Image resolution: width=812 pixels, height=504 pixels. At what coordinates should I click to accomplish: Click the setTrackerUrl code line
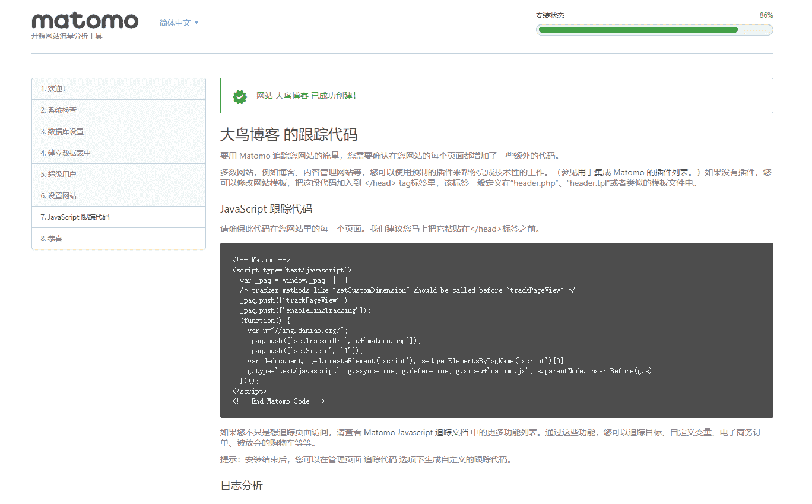tap(334, 341)
